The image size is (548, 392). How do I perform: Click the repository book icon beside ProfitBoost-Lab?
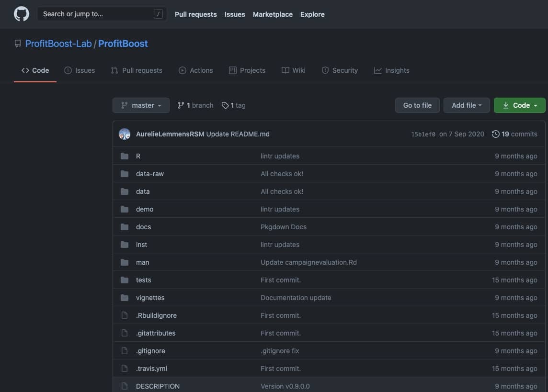click(18, 44)
